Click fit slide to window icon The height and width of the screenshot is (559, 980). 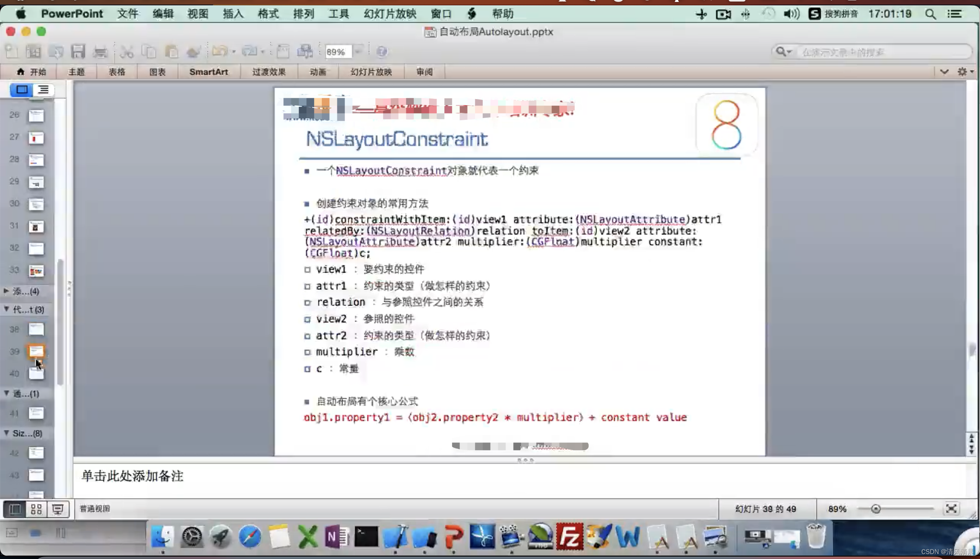coord(951,509)
